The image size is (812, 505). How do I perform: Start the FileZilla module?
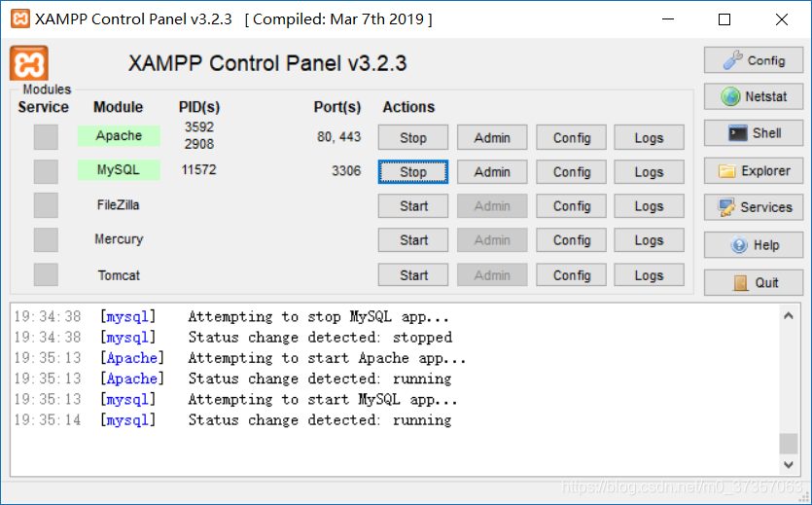[413, 205]
